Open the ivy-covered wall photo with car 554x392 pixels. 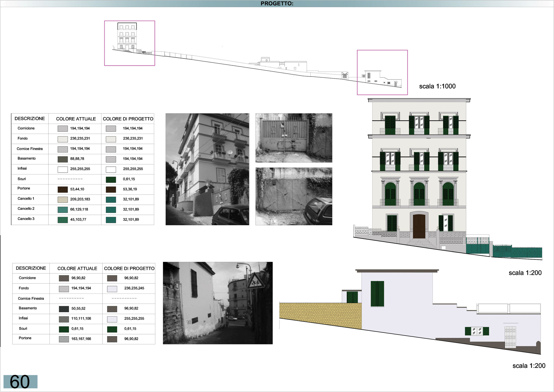coord(294,196)
